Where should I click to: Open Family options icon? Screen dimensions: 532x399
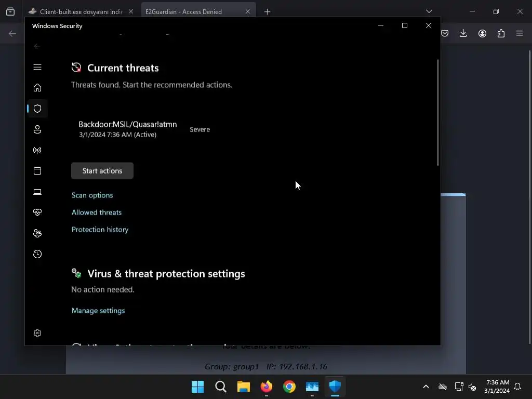(37, 233)
